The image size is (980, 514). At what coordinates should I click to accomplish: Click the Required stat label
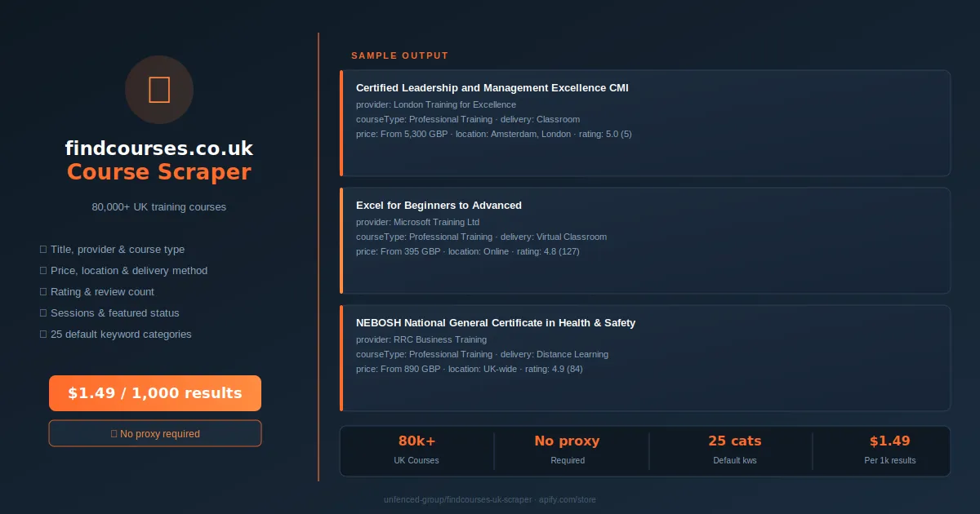point(568,460)
